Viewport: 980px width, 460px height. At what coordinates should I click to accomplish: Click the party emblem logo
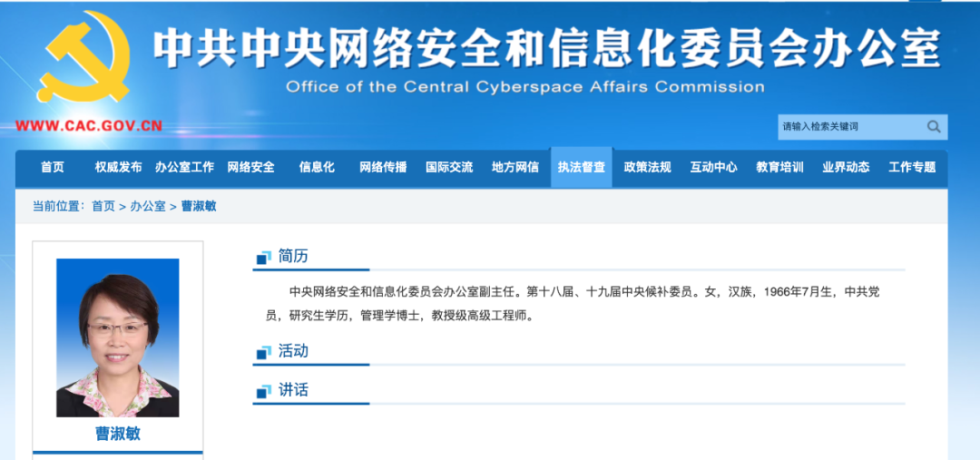(83, 57)
